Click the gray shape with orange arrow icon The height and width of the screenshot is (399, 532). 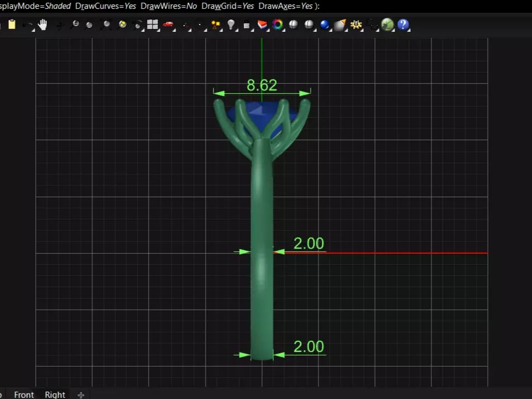[x=340, y=25]
